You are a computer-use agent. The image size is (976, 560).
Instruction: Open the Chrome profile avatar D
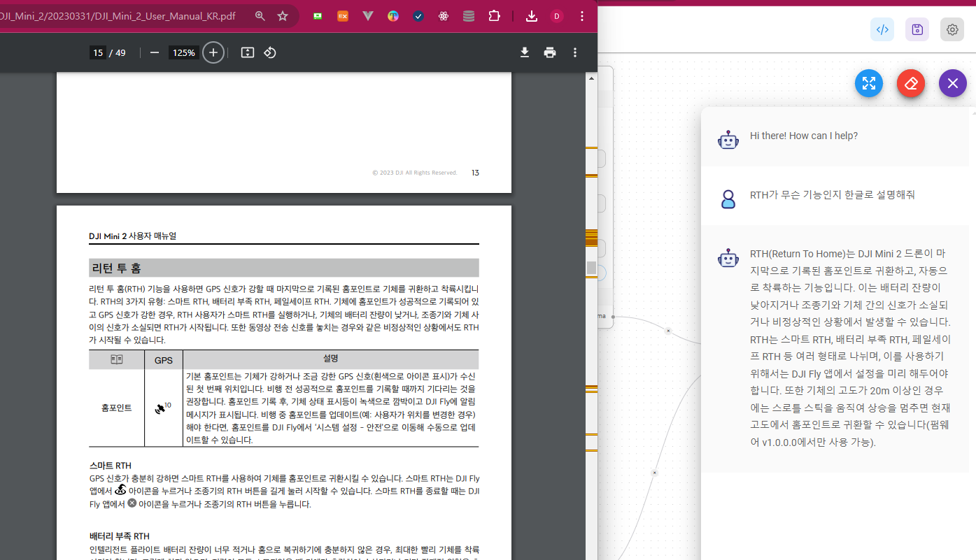coord(557,16)
